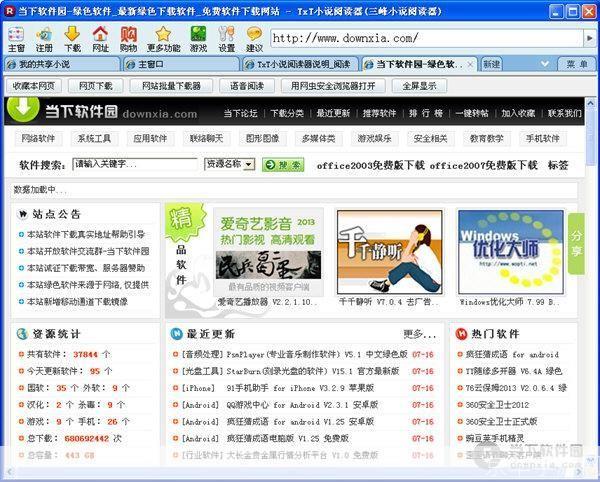This screenshot has height=482, width=600.
Task: Open the 菜单 menu button
Action: [x=577, y=64]
